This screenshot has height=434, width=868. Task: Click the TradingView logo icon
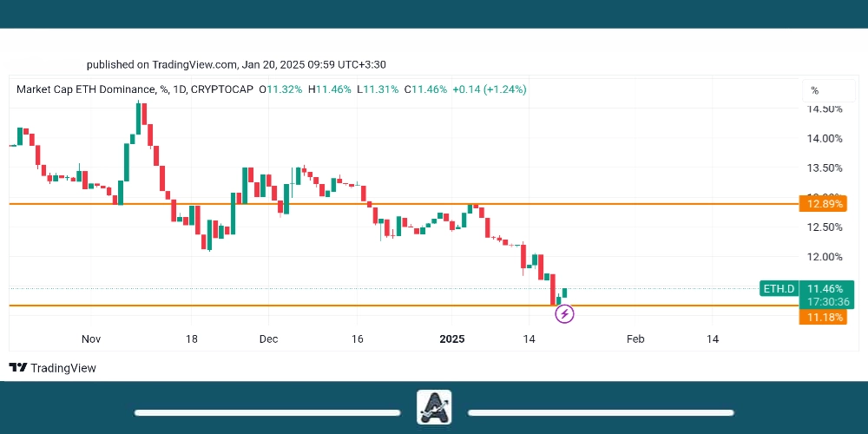click(x=17, y=368)
